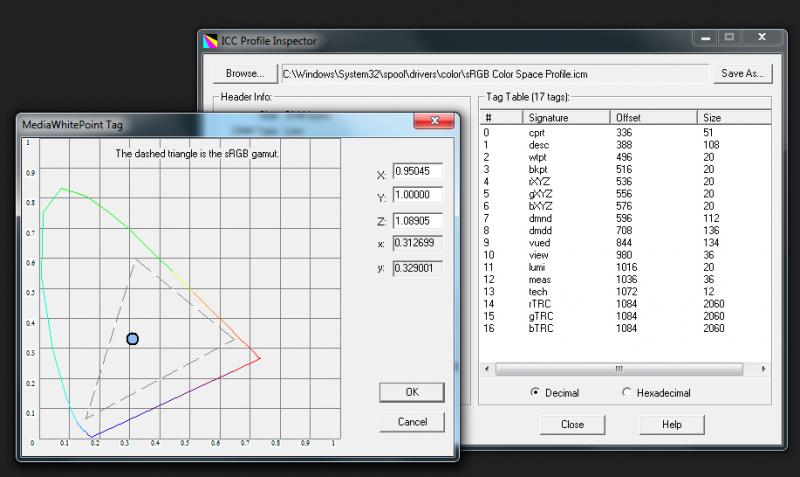Click size value 112 in dmnd row

[x=712, y=218]
